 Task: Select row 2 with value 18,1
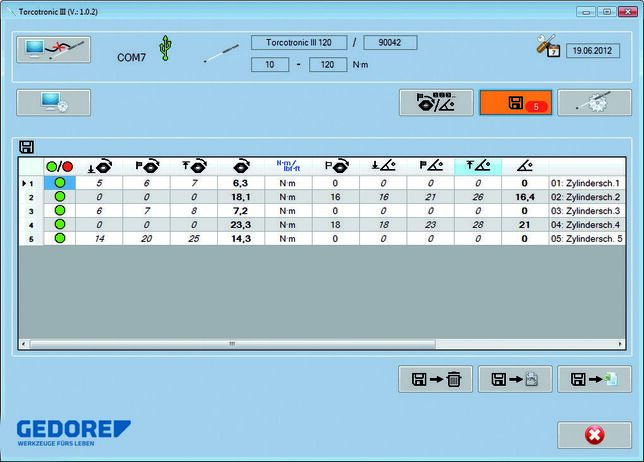coord(240,197)
